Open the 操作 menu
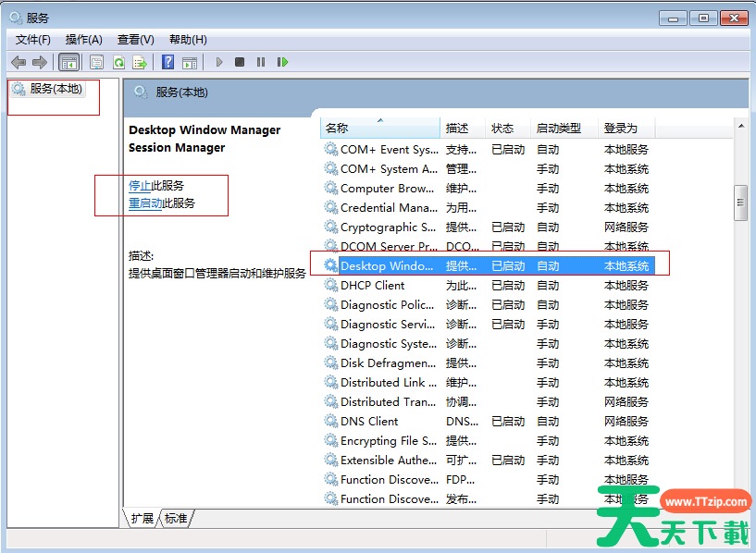756x553 pixels. click(x=83, y=39)
